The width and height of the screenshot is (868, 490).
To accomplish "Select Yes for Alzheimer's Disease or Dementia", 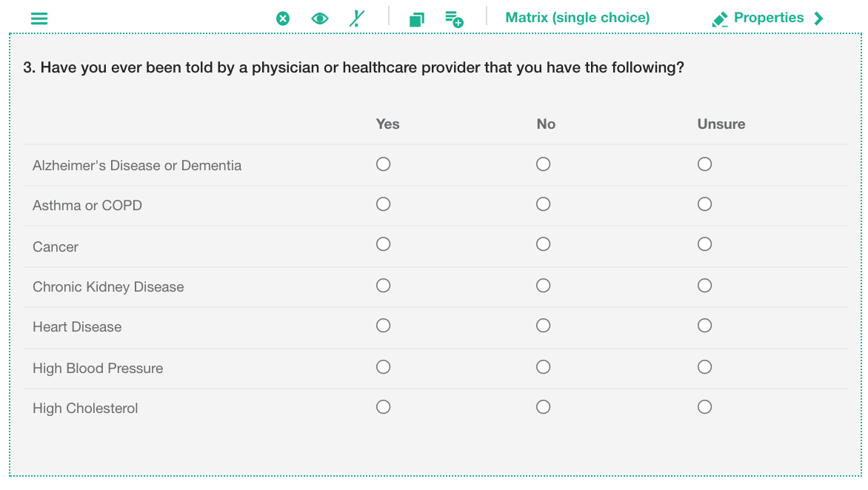I will (x=383, y=164).
